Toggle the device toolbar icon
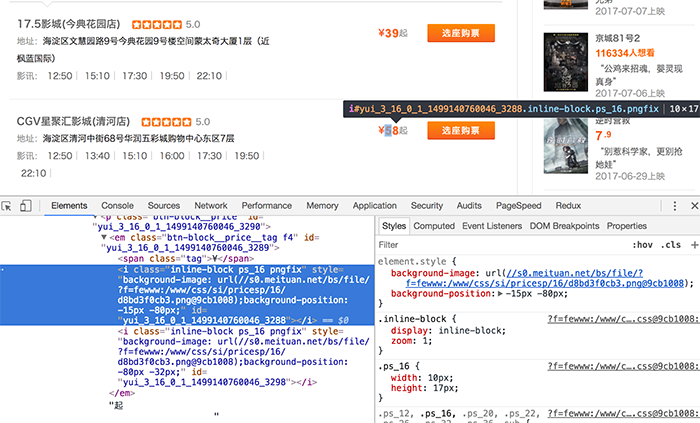This screenshot has height=423, width=700. pos(25,206)
